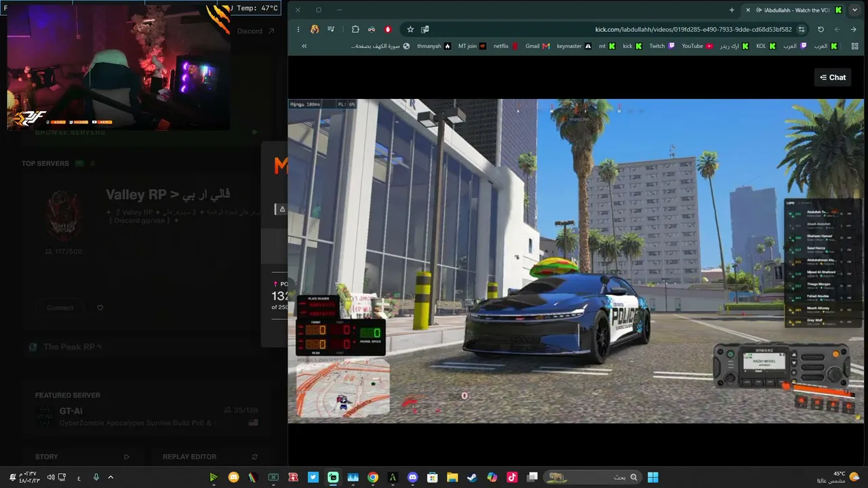Open the Photos app in taskbar

353,477
